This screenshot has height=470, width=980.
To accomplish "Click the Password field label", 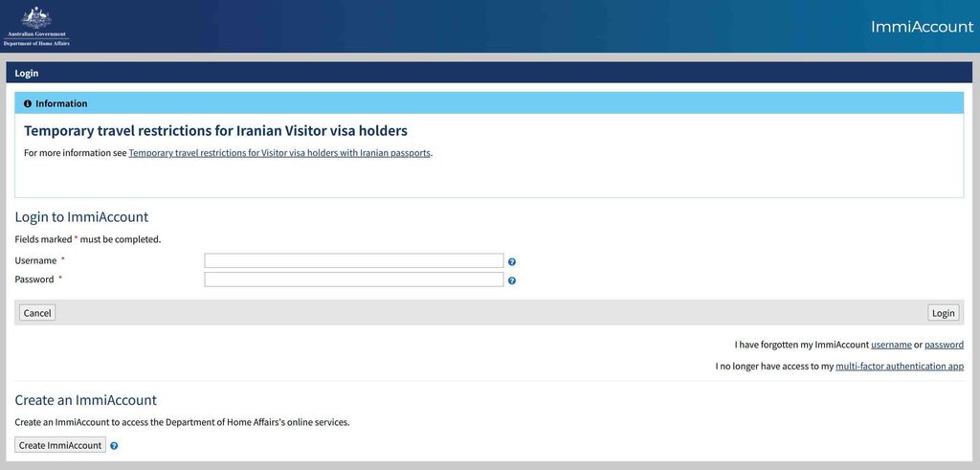I will point(34,280).
